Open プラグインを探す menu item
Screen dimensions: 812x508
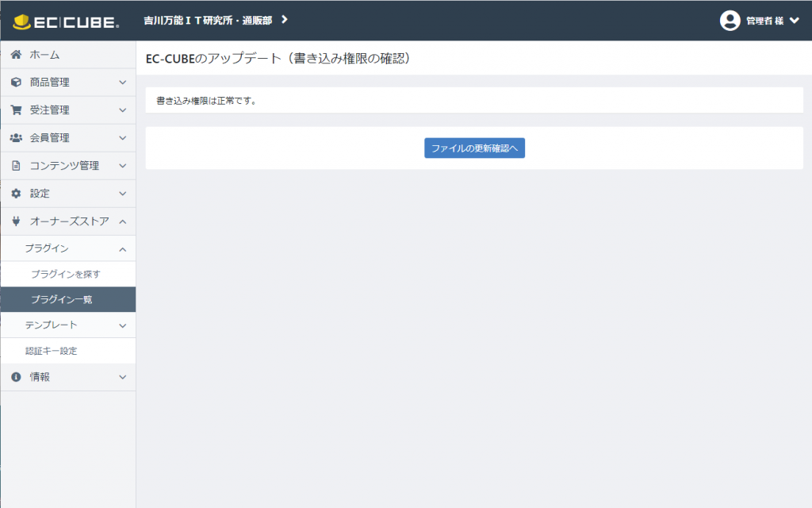coord(65,274)
